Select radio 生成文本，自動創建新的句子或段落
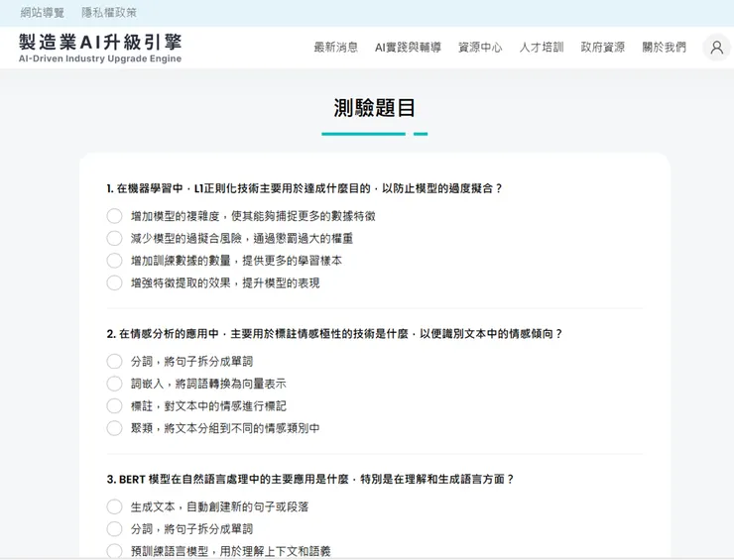Viewport: 734px width, 560px height. pyautogui.click(x=114, y=506)
